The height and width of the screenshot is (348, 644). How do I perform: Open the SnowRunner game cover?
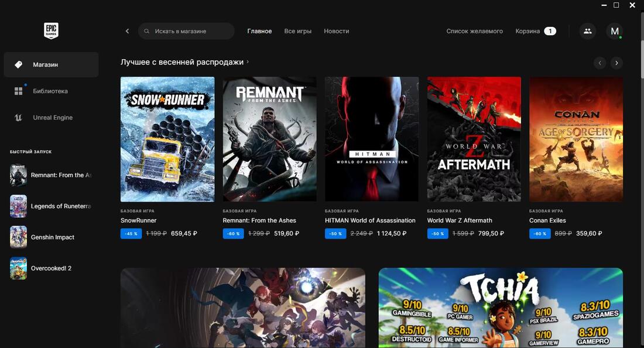(x=167, y=139)
